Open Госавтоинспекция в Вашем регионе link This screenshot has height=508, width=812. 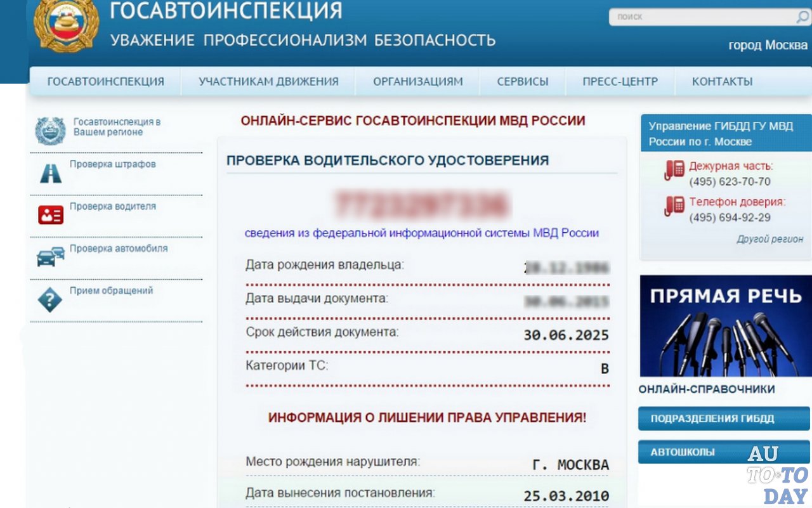pos(117,127)
